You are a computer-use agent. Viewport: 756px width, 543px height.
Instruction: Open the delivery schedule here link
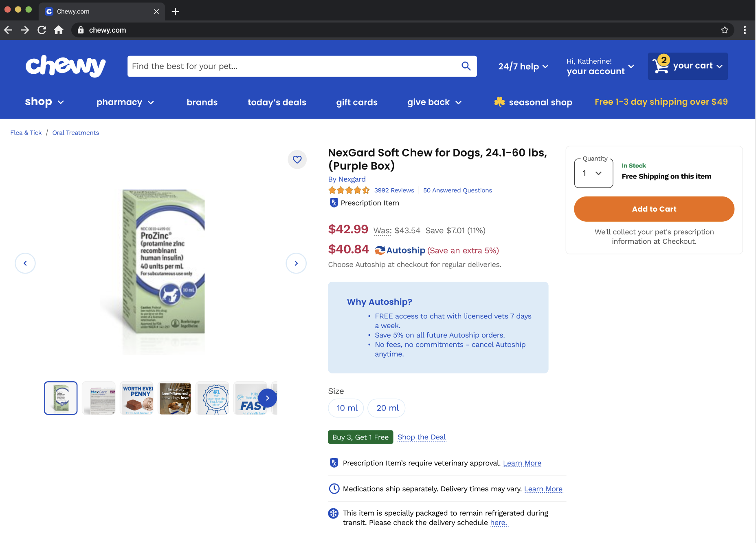(499, 523)
